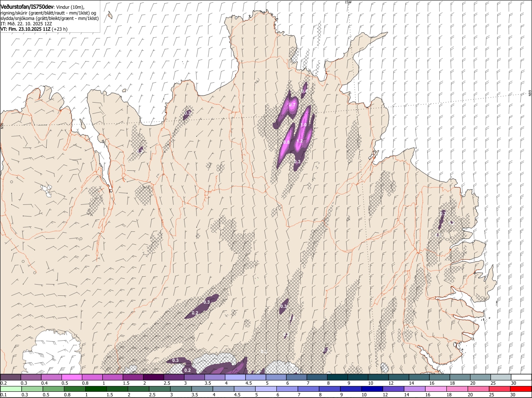
Task: Click the Veðurstofan/IS750dev title text
Action: pos(27,7)
